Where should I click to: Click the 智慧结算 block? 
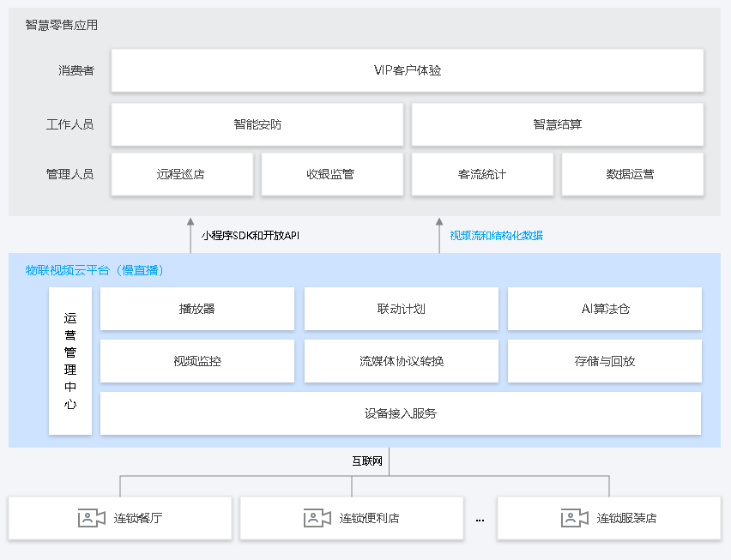pyautogui.click(x=558, y=123)
